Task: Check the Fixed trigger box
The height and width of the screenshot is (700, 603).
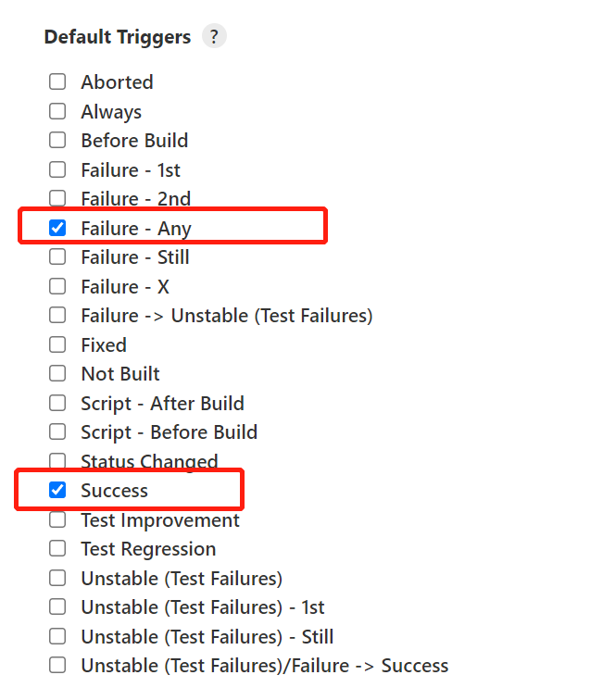Action: click(57, 344)
